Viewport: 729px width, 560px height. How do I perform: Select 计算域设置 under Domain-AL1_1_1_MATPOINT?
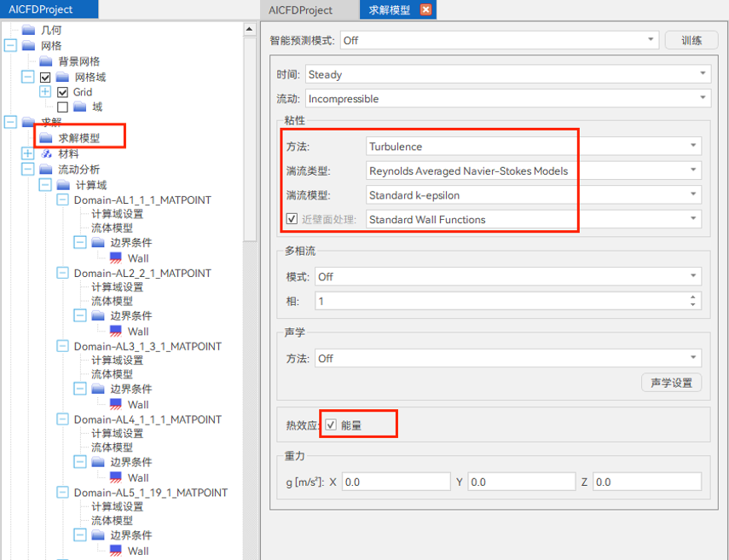pos(117,214)
